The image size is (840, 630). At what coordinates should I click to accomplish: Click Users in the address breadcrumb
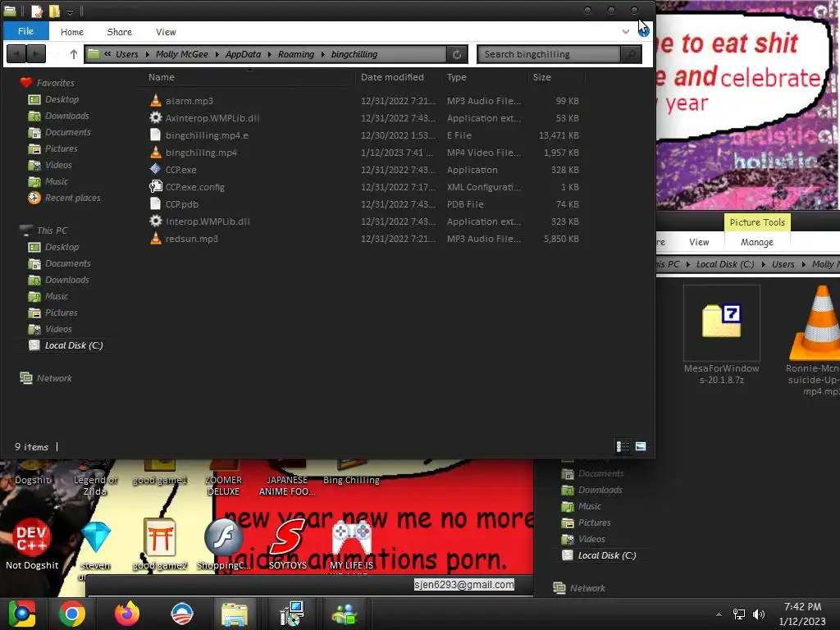(127, 54)
